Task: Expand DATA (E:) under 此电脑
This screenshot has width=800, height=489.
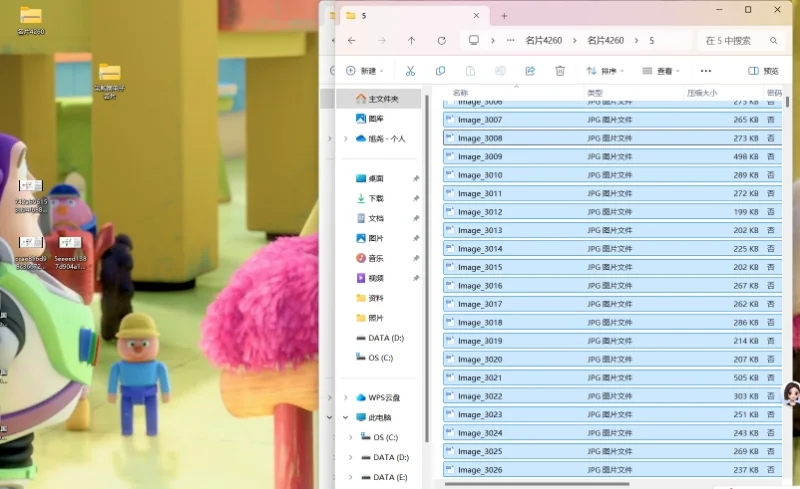Action: click(351, 477)
